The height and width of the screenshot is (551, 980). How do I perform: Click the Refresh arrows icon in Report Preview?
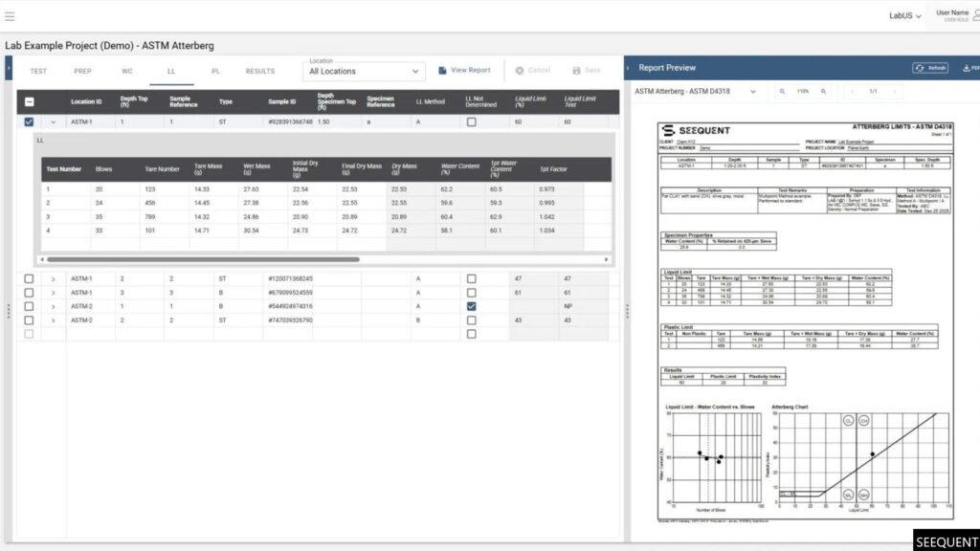point(920,68)
